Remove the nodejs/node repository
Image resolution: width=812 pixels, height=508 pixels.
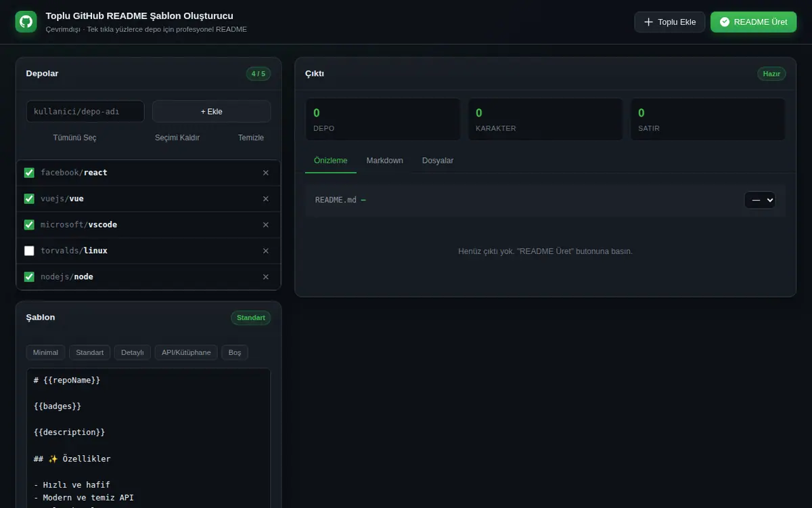pyautogui.click(x=266, y=277)
